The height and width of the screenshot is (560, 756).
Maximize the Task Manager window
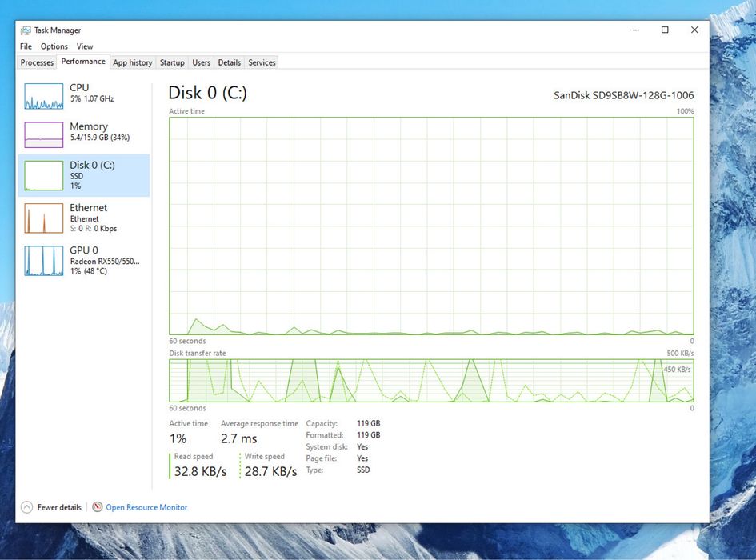[x=665, y=30]
